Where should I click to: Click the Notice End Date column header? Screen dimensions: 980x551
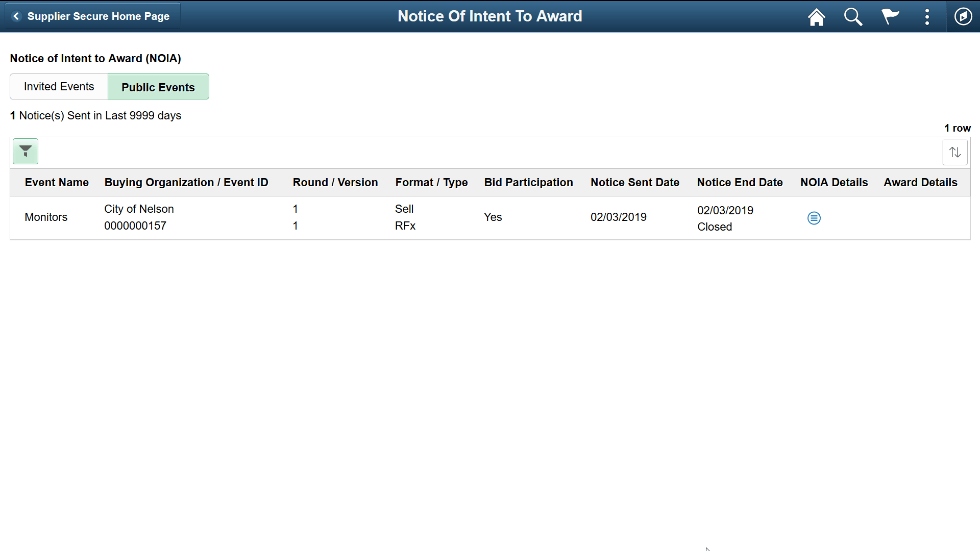[x=740, y=182]
